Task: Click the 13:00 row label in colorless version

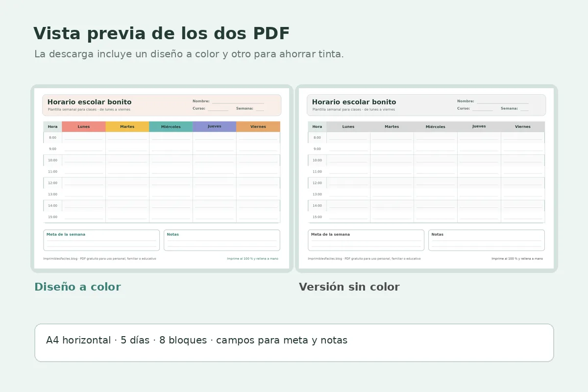Action: point(317,195)
